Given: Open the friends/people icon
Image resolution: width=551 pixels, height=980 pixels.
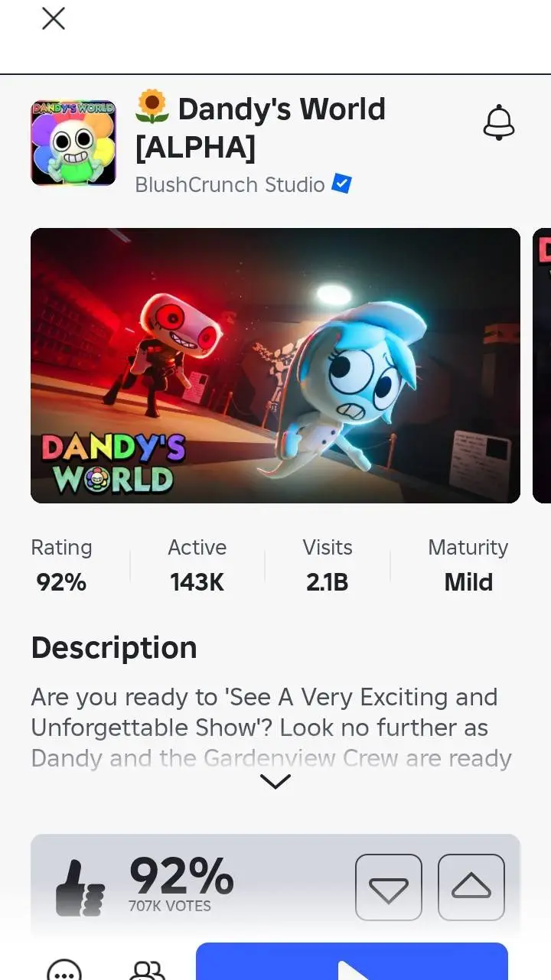Looking at the screenshot, I should [x=147, y=969].
